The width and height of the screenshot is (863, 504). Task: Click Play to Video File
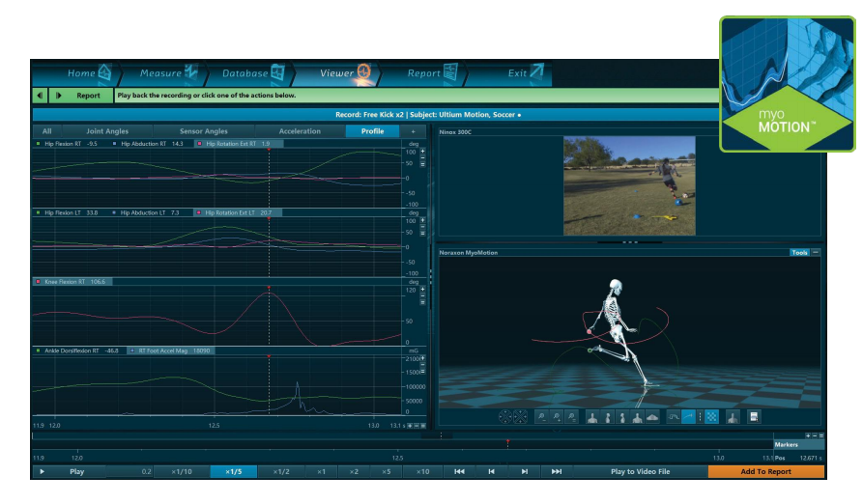640,472
